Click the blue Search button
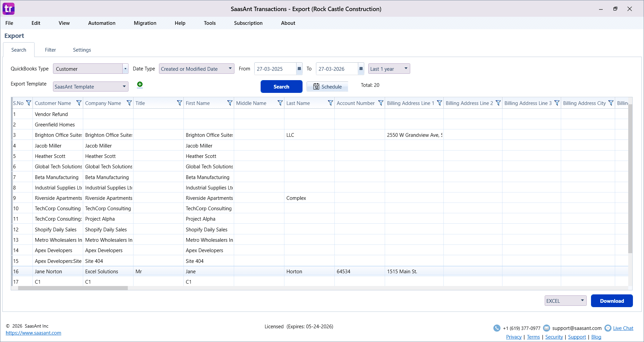Viewport: 644px width, 342px height. coord(281,87)
